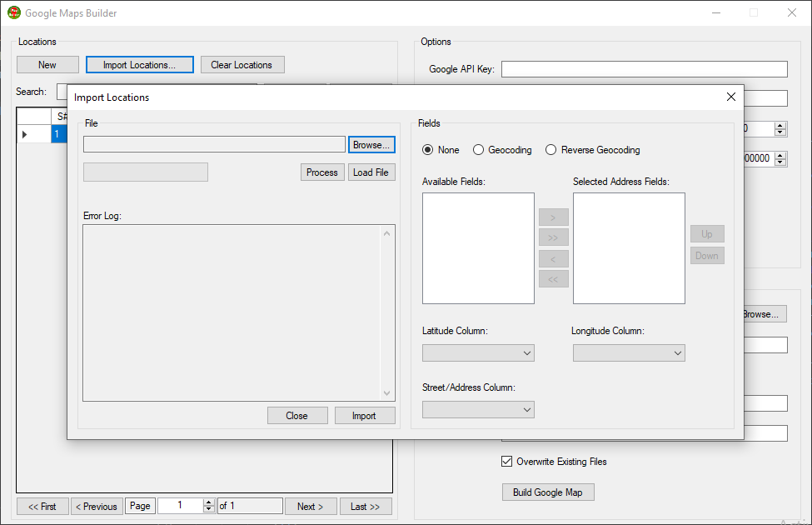
Task: Click the Load File button
Action: pos(371,172)
